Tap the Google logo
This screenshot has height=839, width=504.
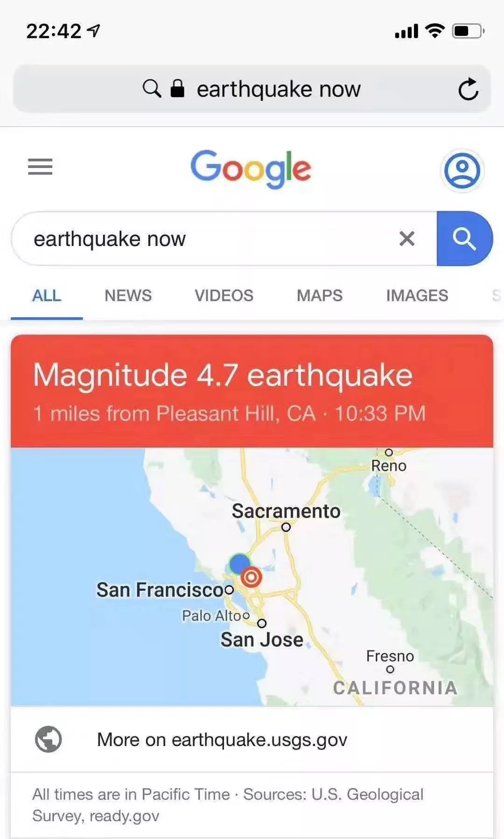click(251, 168)
